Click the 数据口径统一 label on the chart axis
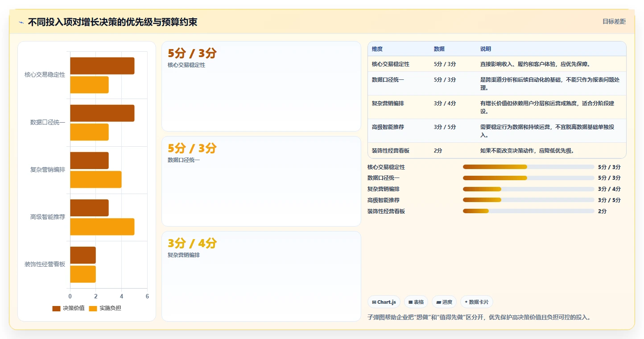The width and height of the screenshot is (644, 339). click(x=48, y=122)
